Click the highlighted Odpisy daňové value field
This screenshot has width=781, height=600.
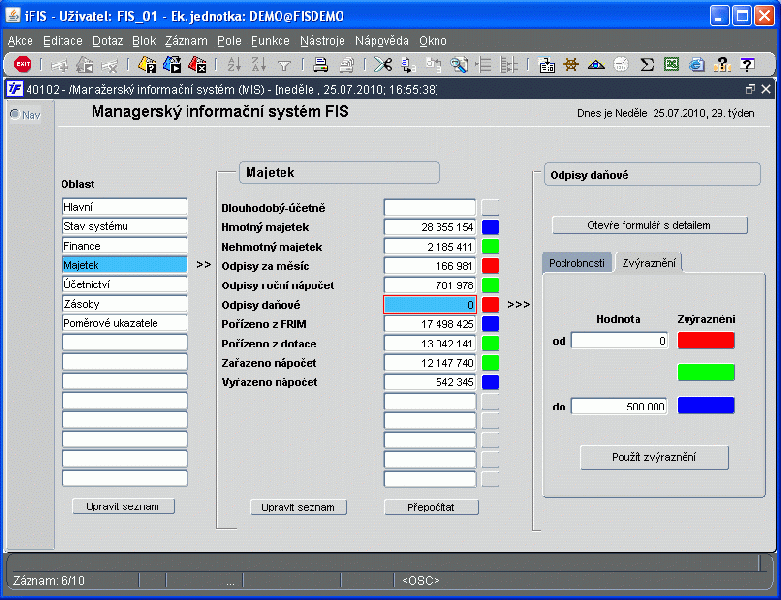tap(430, 305)
